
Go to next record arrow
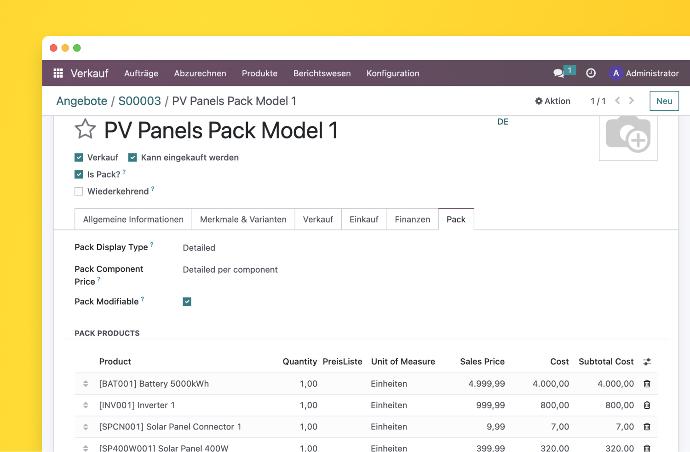tap(631, 101)
